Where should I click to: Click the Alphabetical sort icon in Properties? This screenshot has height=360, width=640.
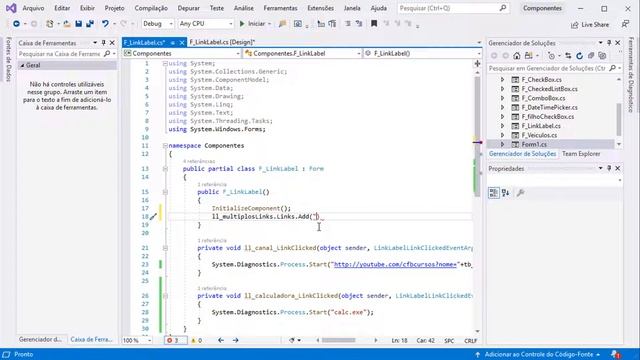pyautogui.click(x=505, y=193)
